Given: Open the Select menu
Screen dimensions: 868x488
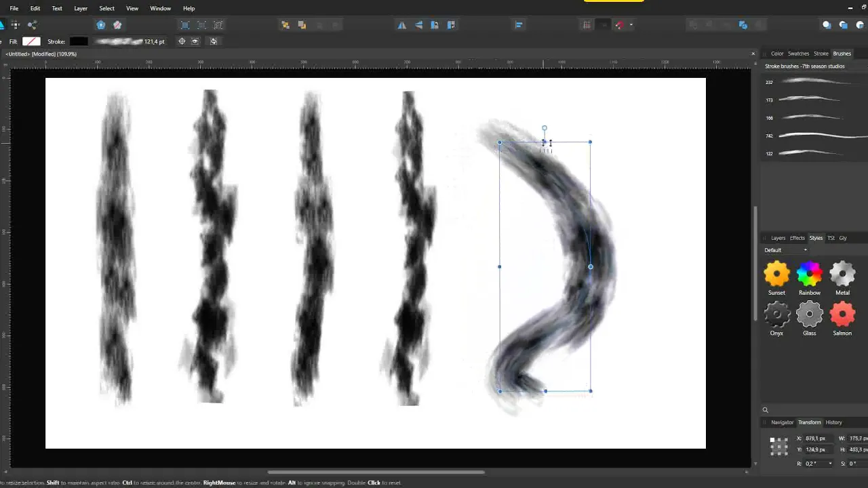Looking at the screenshot, I should 107,8.
